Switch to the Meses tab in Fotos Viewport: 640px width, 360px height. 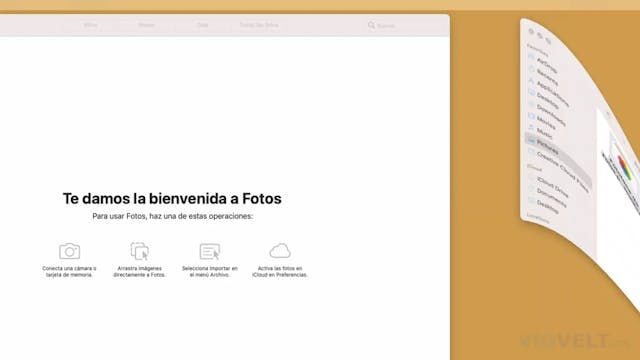147,25
